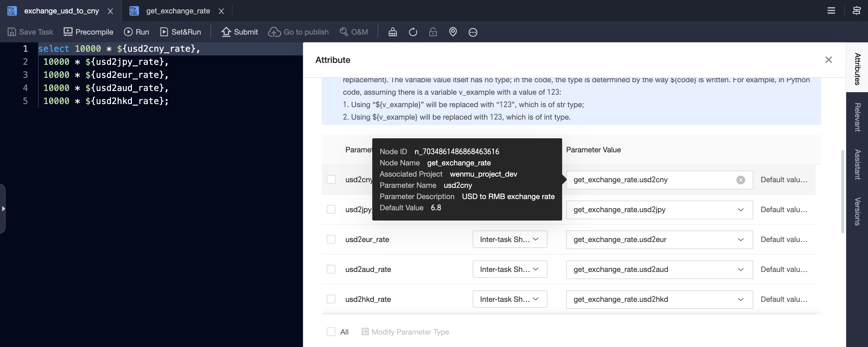868x347 pixels.
Task: Expand the collapsed left sidebar handle
Action: point(3,209)
